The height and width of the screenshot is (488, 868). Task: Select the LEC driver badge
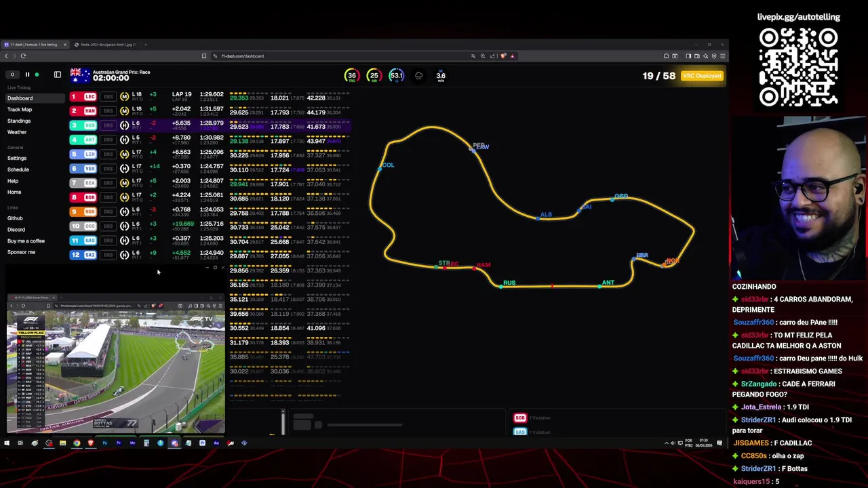pos(84,97)
